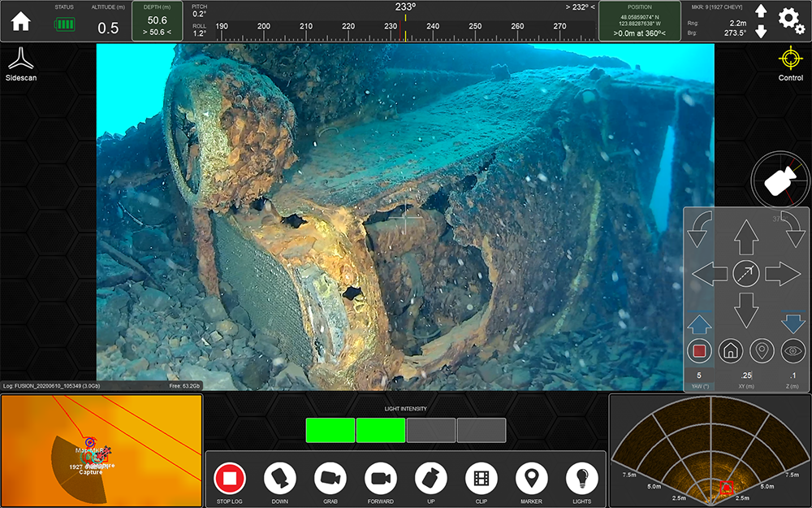Set light intensity to the third level
The image size is (812, 508).
(430, 430)
